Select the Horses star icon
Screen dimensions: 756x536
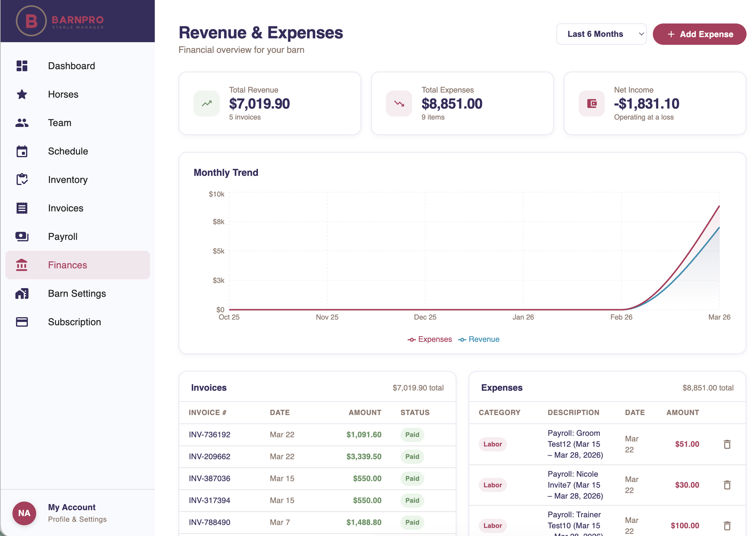pos(21,94)
